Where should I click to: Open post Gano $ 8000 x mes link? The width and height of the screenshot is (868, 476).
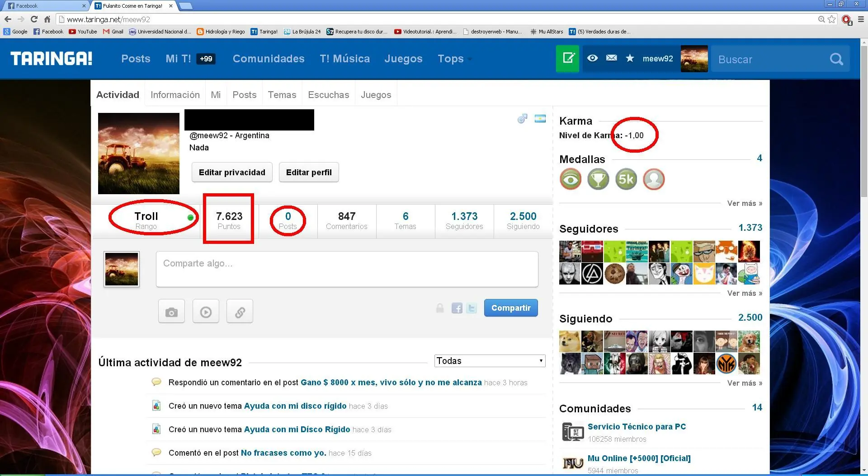(391, 383)
